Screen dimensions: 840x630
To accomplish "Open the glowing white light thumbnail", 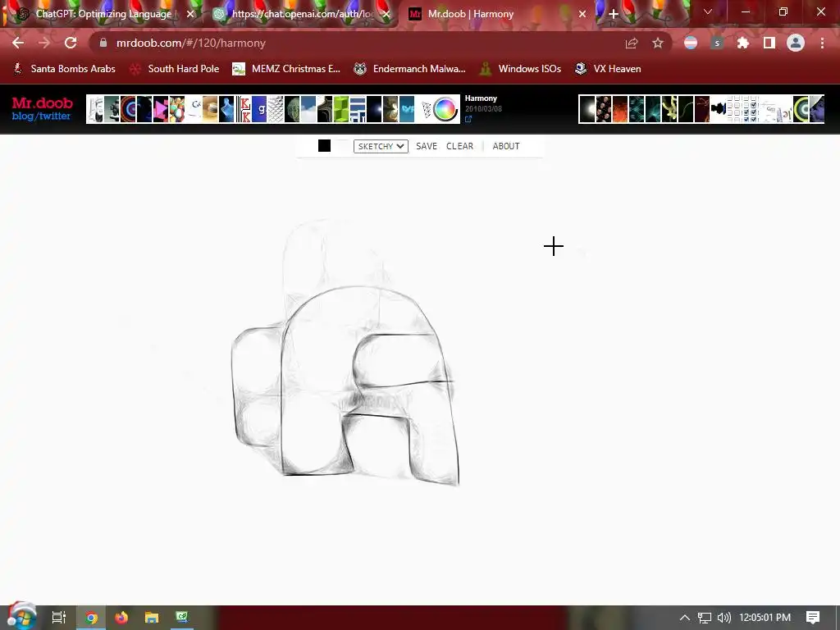I will coord(587,109).
